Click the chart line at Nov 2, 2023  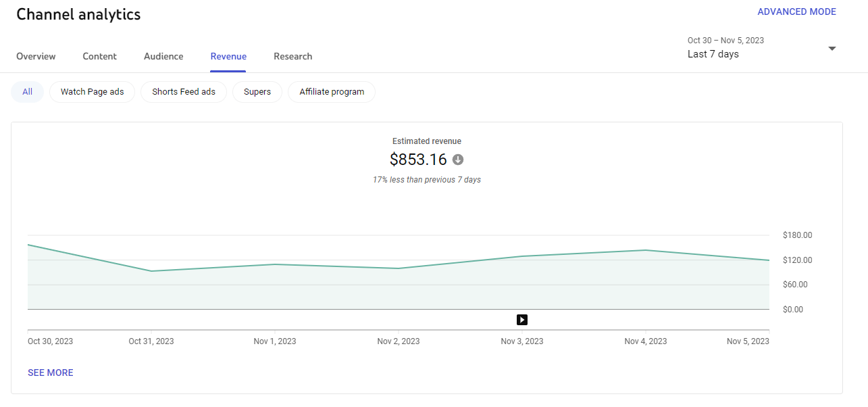(x=399, y=268)
